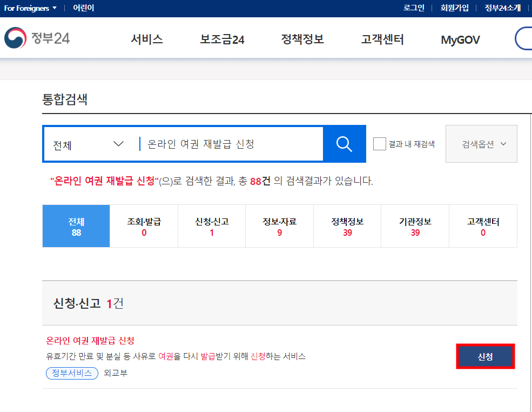Screen dimensions: 532x412
Task: Open the For Foreigners language dropdown
Action: click(x=30, y=8)
